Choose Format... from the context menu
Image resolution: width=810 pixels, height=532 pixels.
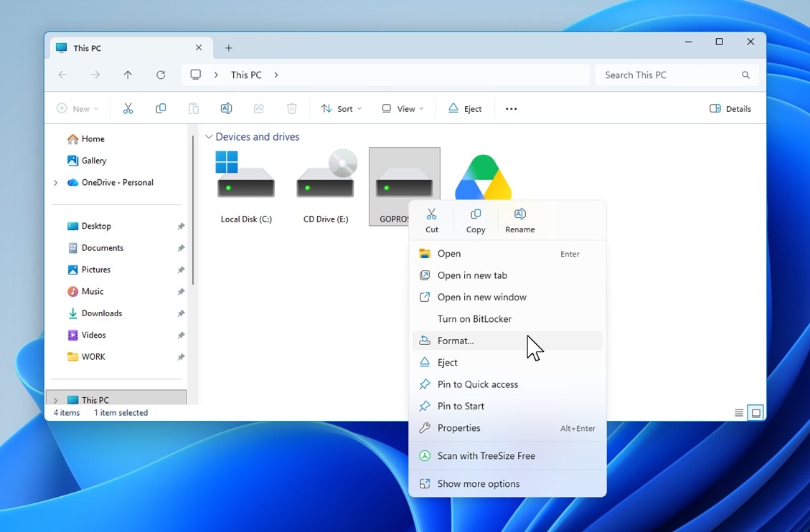(507, 341)
